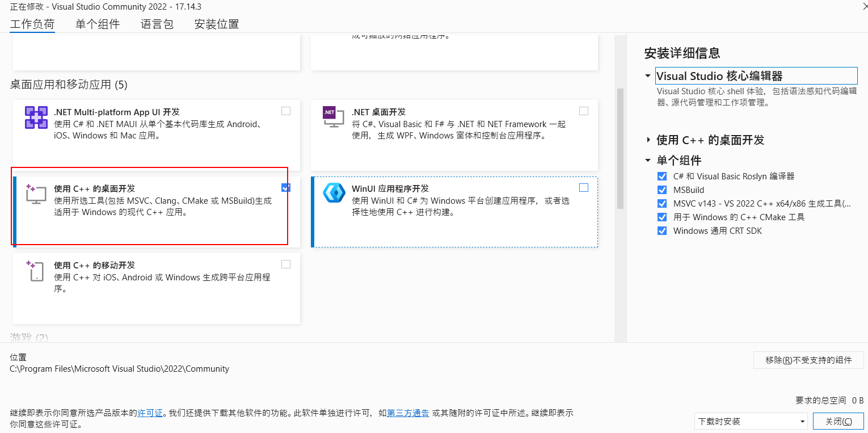
Task: Open the 第三方通告 link
Action: click(408, 413)
